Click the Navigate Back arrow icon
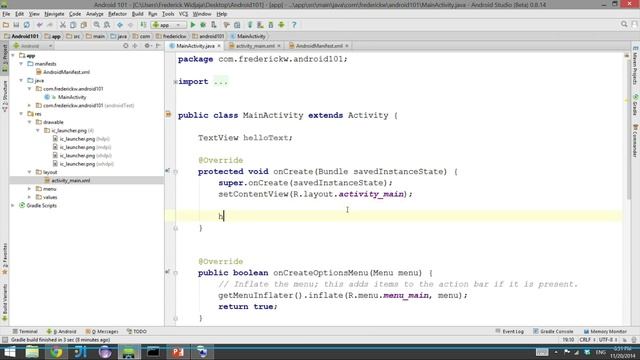Image resolution: width=640 pixels, height=360 pixels. point(120,25)
